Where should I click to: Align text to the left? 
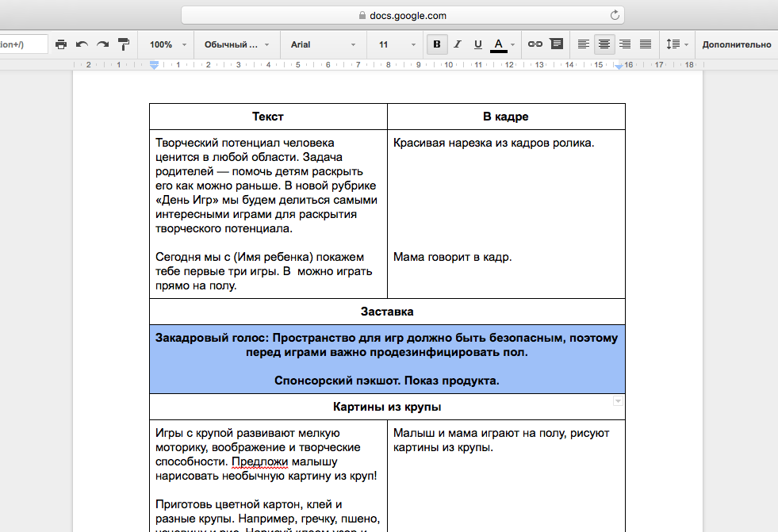pyautogui.click(x=584, y=44)
